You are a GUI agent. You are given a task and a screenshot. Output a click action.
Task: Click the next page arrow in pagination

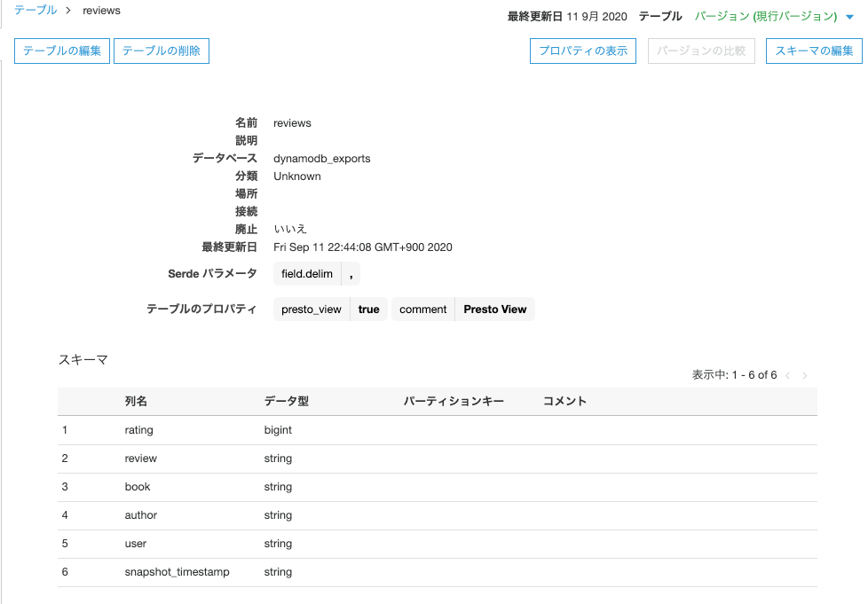point(805,375)
